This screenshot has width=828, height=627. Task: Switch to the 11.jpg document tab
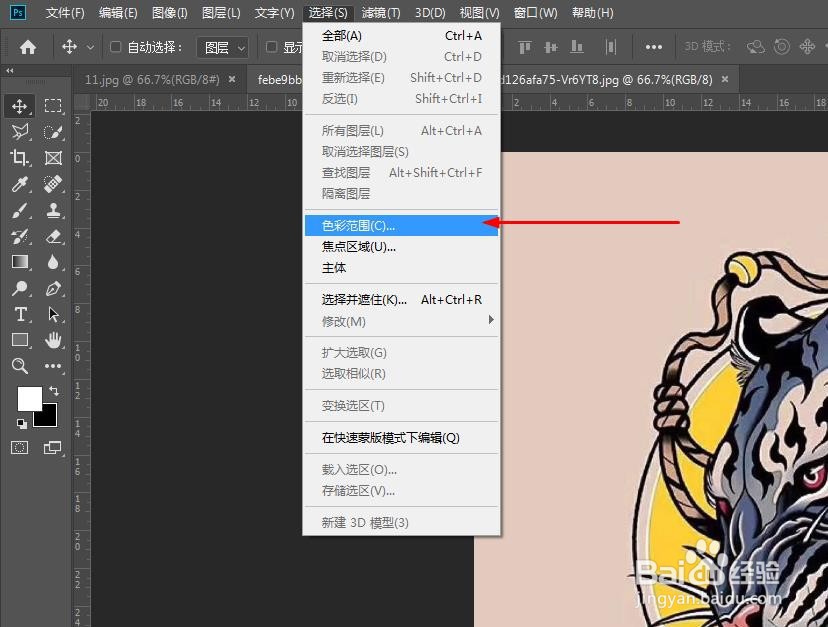(152, 80)
